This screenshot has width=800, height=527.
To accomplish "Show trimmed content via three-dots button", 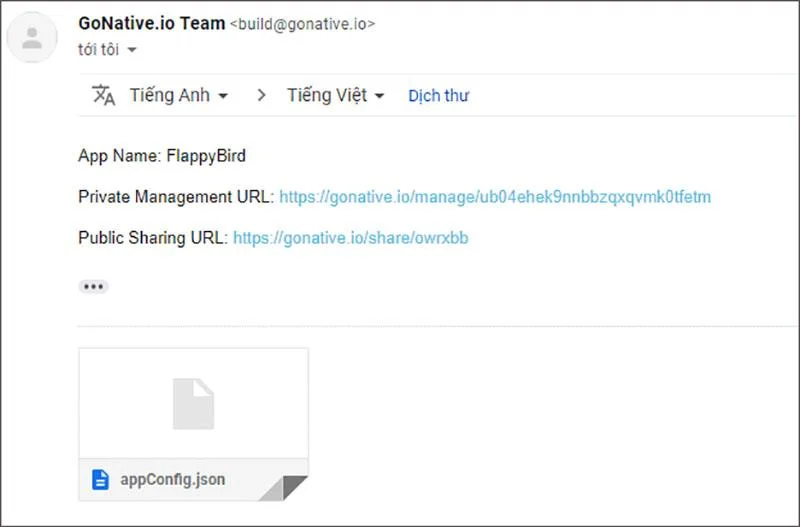I will [x=93, y=287].
